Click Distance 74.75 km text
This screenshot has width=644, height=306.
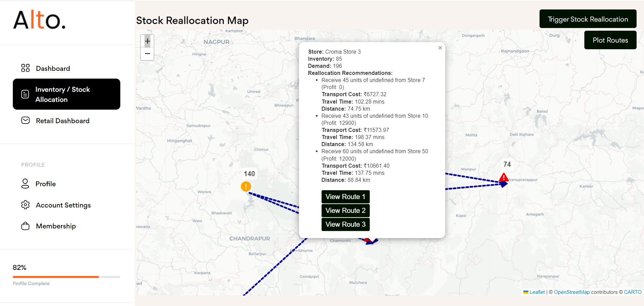click(x=346, y=109)
